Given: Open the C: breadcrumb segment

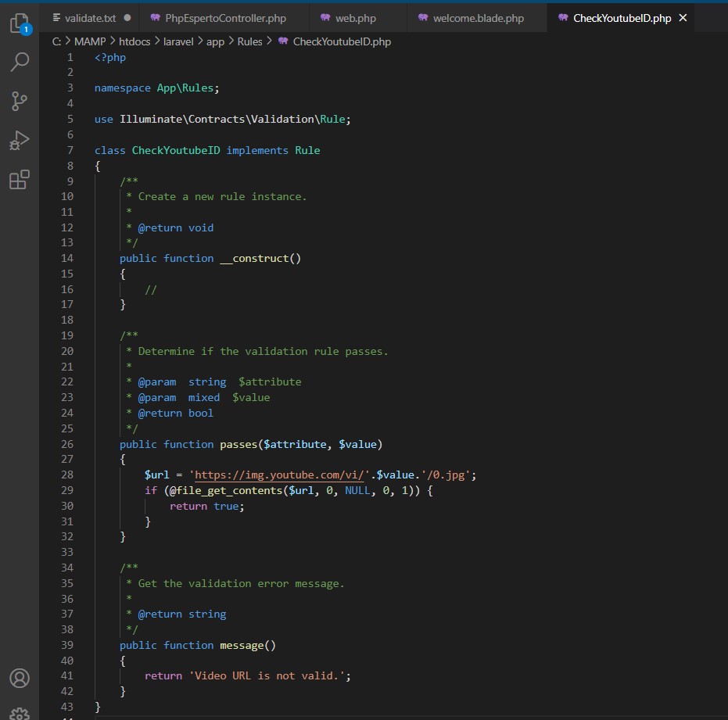Looking at the screenshot, I should 56,41.
